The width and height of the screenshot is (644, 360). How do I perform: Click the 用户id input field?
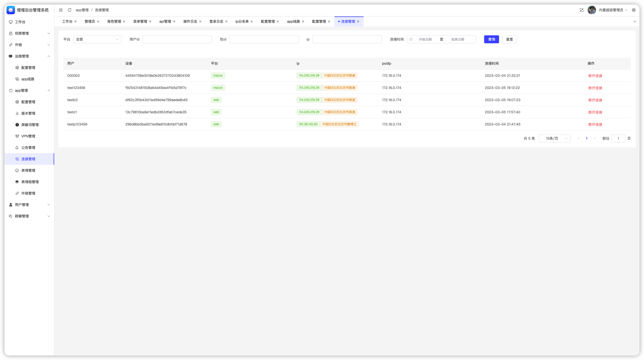pyautogui.click(x=177, y=39)
